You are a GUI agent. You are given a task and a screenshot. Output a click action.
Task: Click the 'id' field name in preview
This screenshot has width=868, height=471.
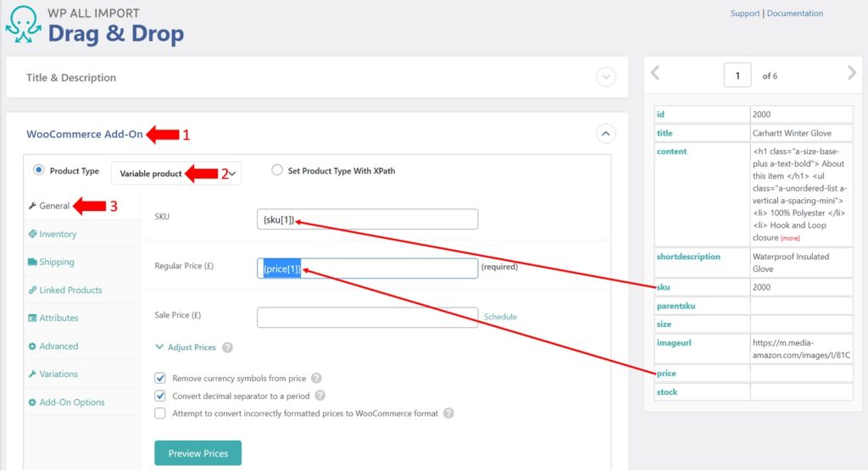coord(660,114)
